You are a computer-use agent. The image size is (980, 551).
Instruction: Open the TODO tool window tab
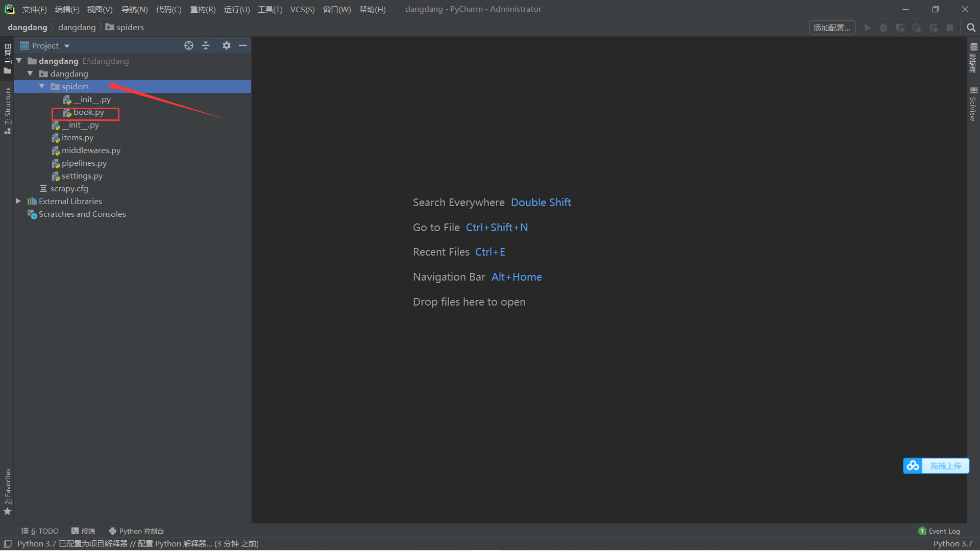[40, 531]
